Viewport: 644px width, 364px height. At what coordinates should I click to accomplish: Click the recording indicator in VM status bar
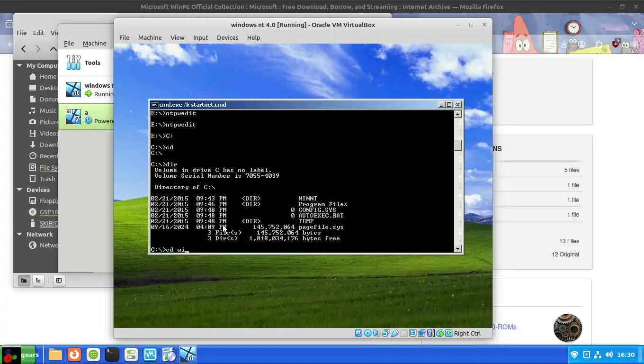[x=422, y=333]
